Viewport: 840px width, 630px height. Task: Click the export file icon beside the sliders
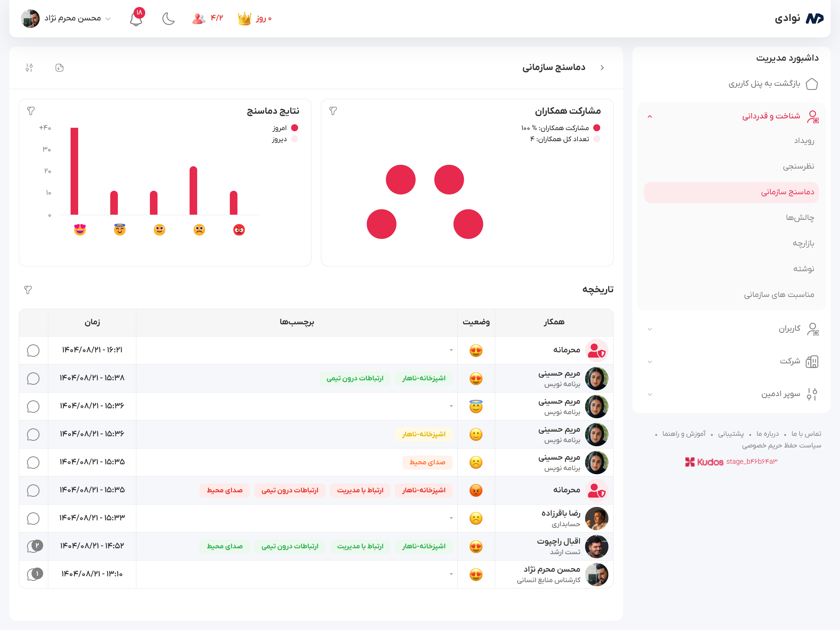tap(59, 68)
